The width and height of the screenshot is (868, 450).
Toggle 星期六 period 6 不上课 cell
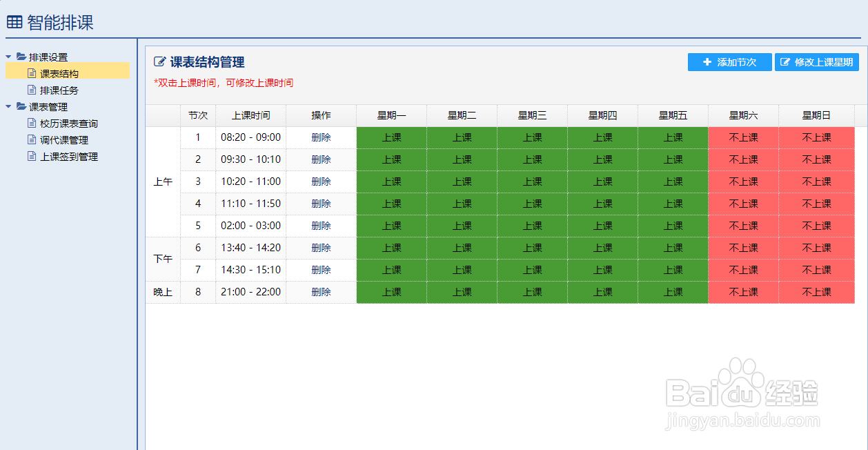[x=743, y=248]
